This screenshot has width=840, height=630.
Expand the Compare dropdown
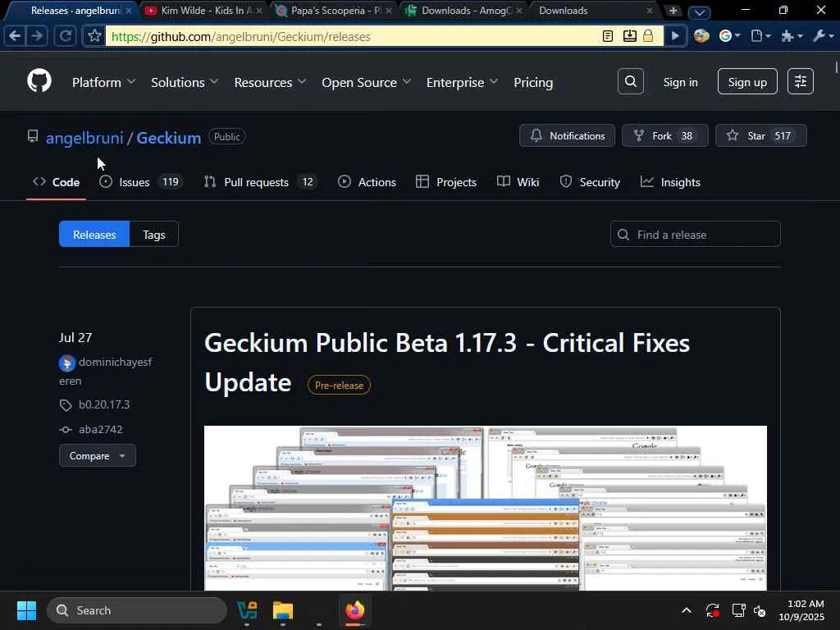[x=98, y=456]
